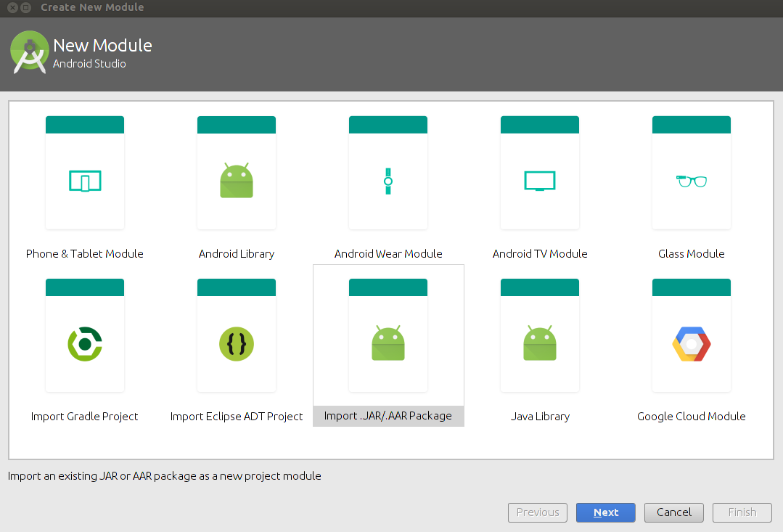Click the highlighted 'Import .JAR/.AAR Package' label

[388, 417]
